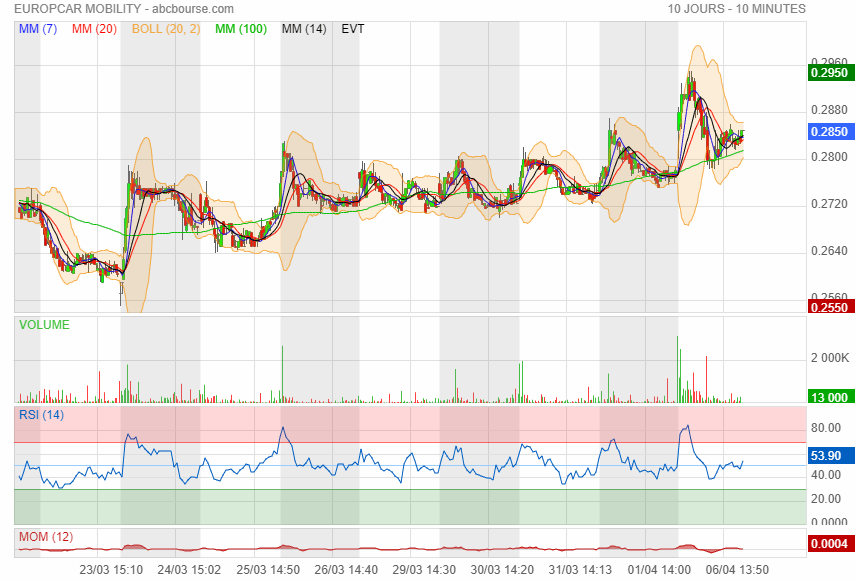The image size is (855, 580).
Task: Click the 10 JOURS - 10 MINUTES label
Action: point(736,9)
